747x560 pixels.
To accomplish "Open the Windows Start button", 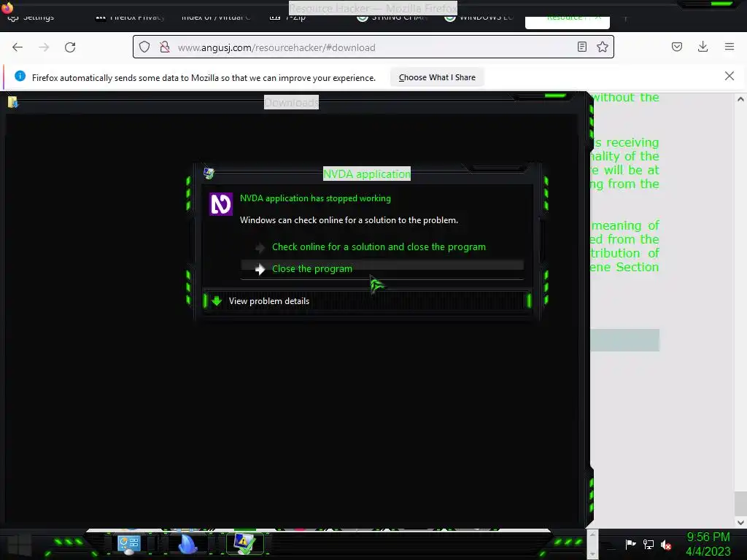I will point(19,544).
